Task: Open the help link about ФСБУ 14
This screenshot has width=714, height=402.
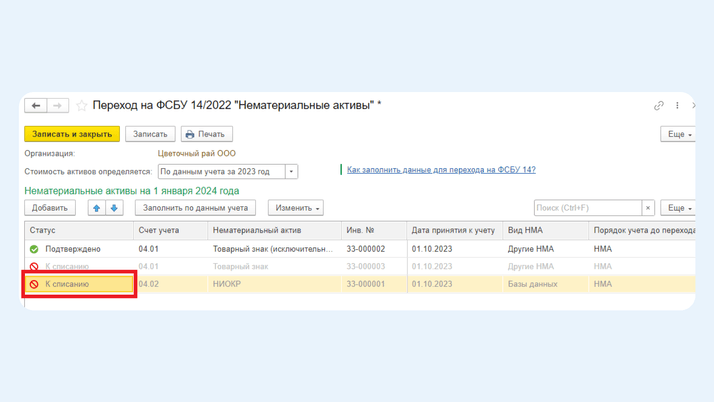Action: click(x=441, y=170)
